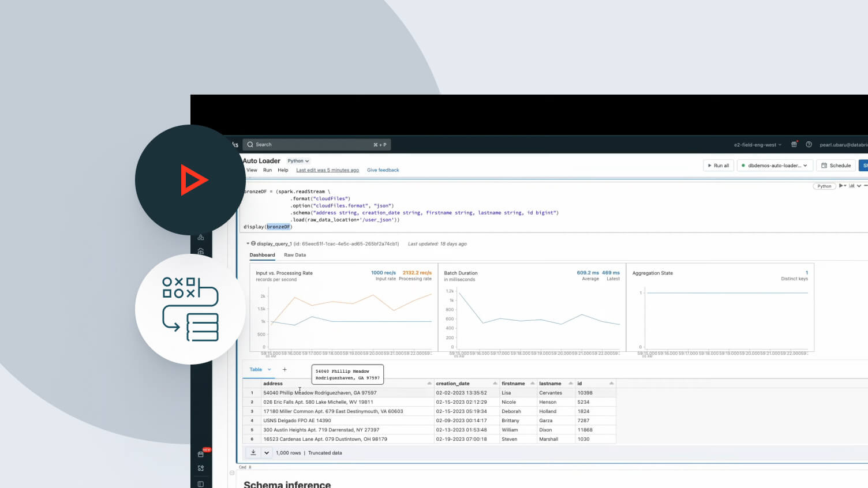Collapse the display_query_1 output triangle
Image resolution: width=868 pixels, height=488 pixels.
point(248,243)
